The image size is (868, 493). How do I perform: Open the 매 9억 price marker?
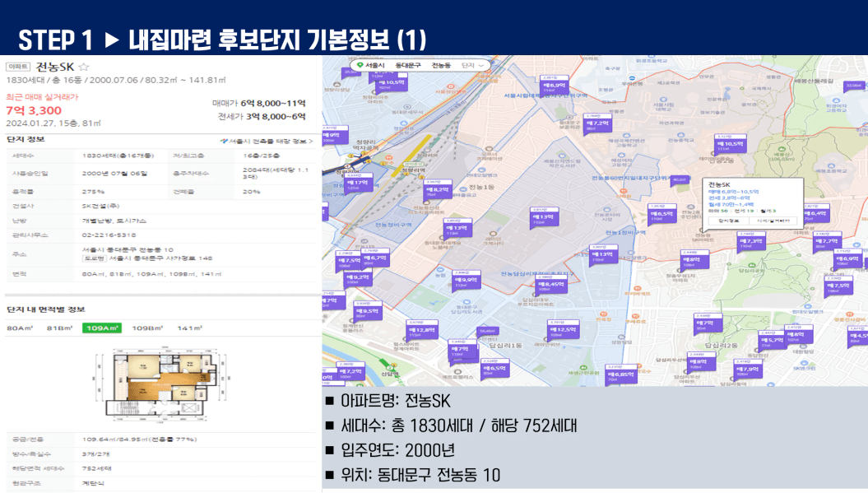(334, 135)
